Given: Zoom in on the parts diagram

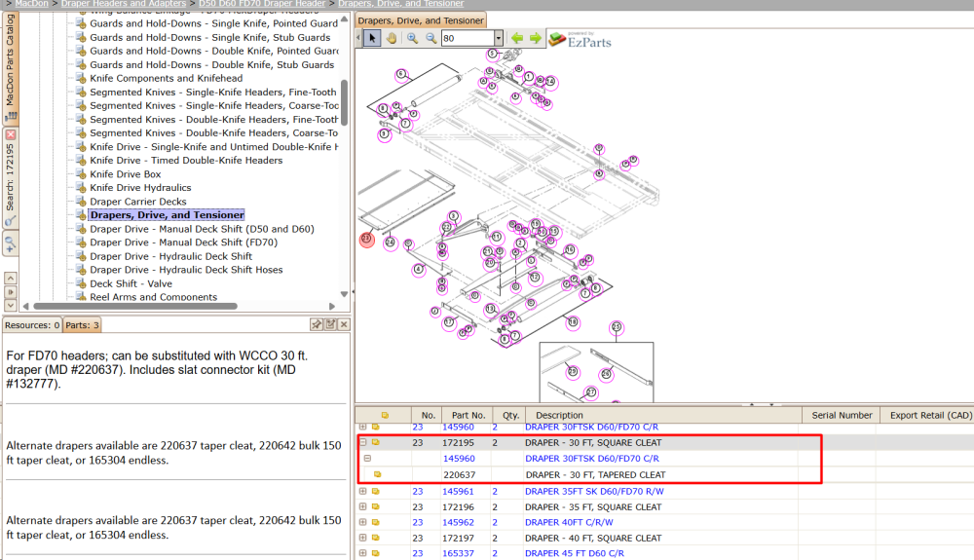Looking at the screenshot, I should tap(412, 38).
